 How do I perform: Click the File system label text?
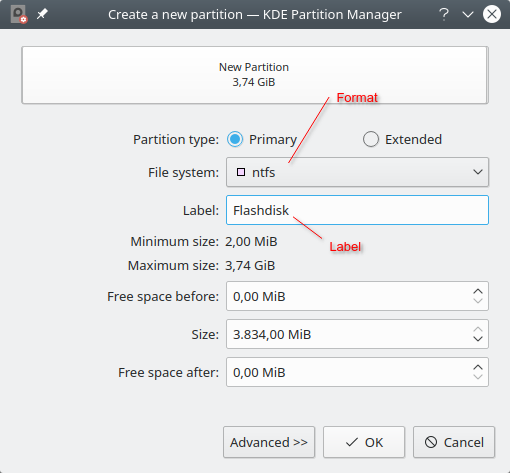click(183, 172)
